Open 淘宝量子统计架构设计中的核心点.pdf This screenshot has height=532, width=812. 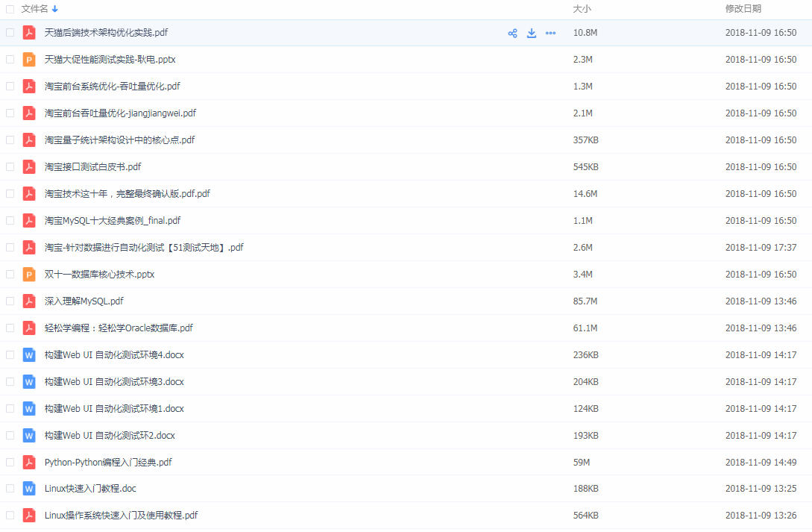(x=119, y=140)
